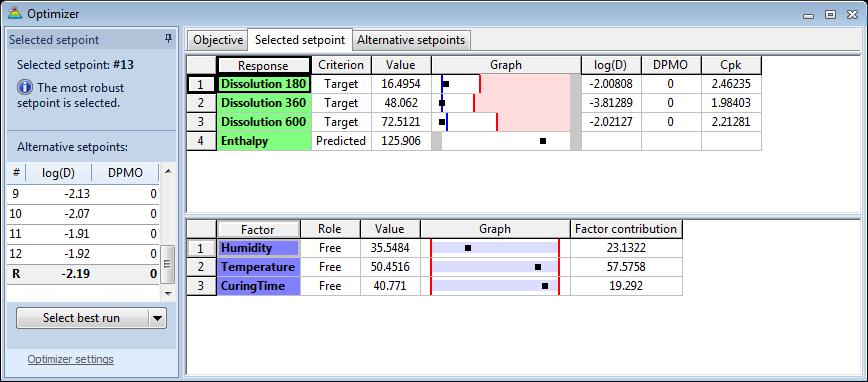This screenshot has height=382, width=868.
Task: Click the Criterion column header
Action: pos(341,65)
